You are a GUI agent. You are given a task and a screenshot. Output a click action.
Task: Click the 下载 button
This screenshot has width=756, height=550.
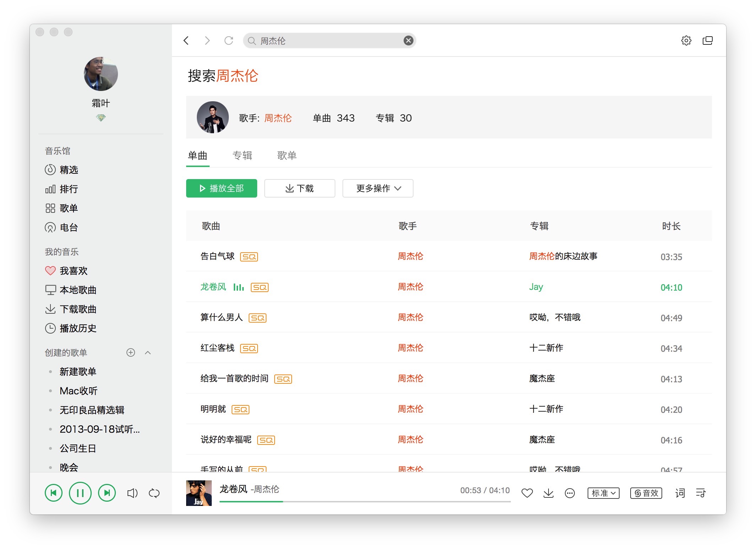[x=300, y=188]
